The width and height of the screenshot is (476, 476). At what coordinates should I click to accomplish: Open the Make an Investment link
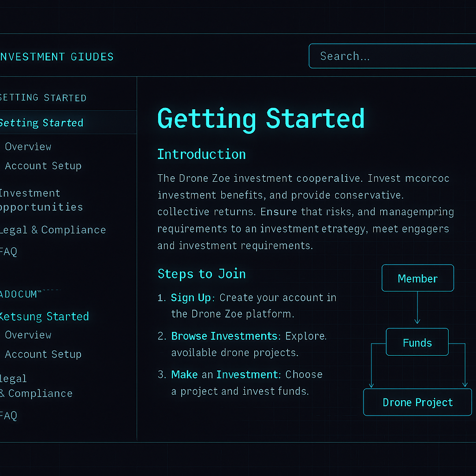point(224,374)
